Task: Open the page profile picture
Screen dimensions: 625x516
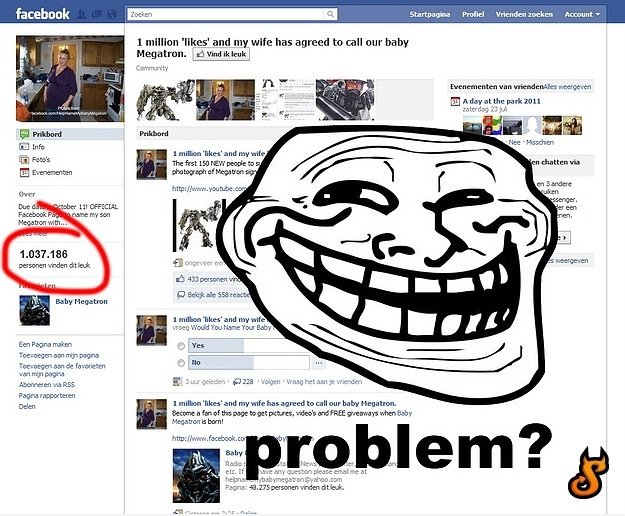Action: (70, 78)
